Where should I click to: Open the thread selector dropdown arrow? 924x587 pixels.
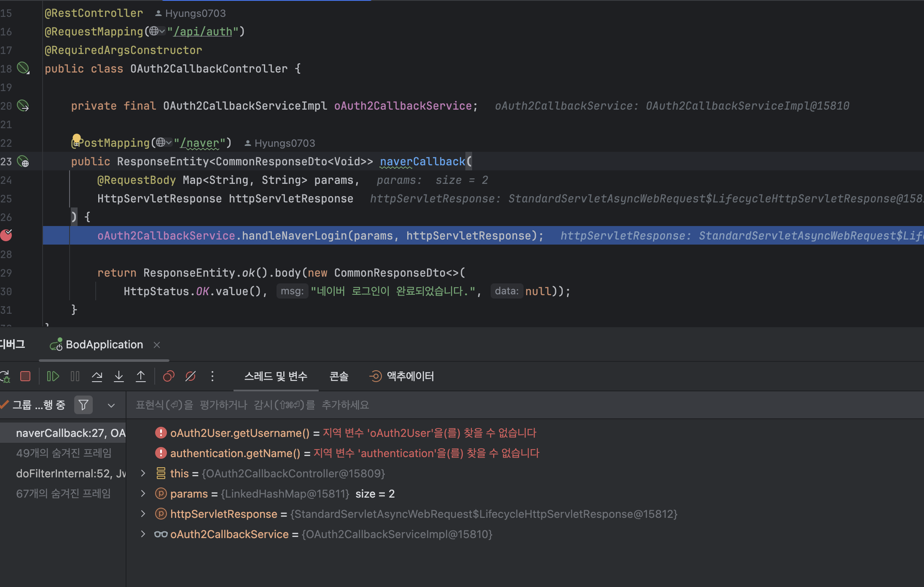click(x=111, y=406)
